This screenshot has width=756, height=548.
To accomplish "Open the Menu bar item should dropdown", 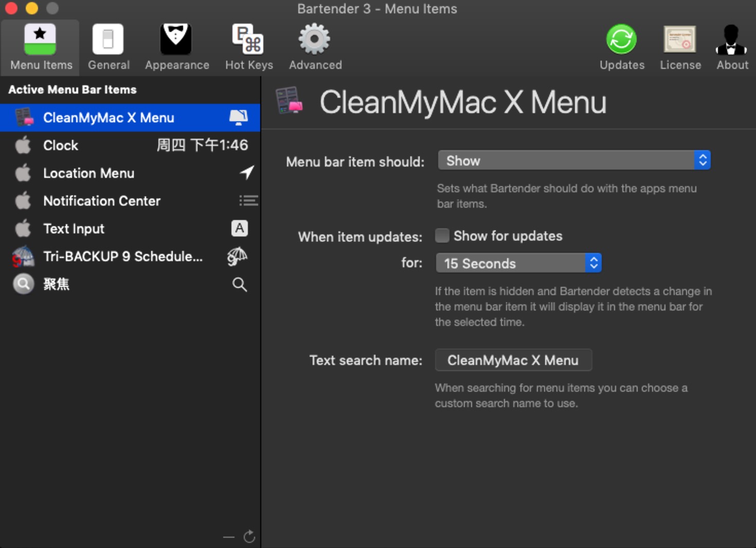I will pos(573,161).
